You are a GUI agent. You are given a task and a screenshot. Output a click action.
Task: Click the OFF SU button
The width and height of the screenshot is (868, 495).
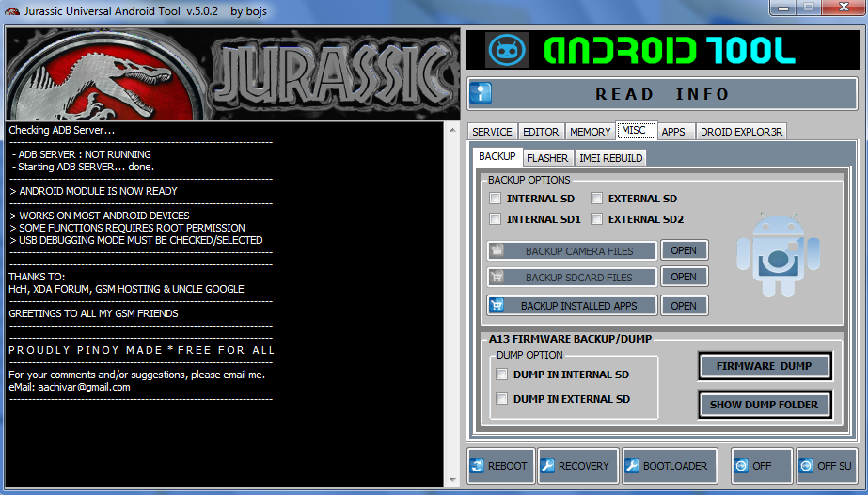click(827, 466)
